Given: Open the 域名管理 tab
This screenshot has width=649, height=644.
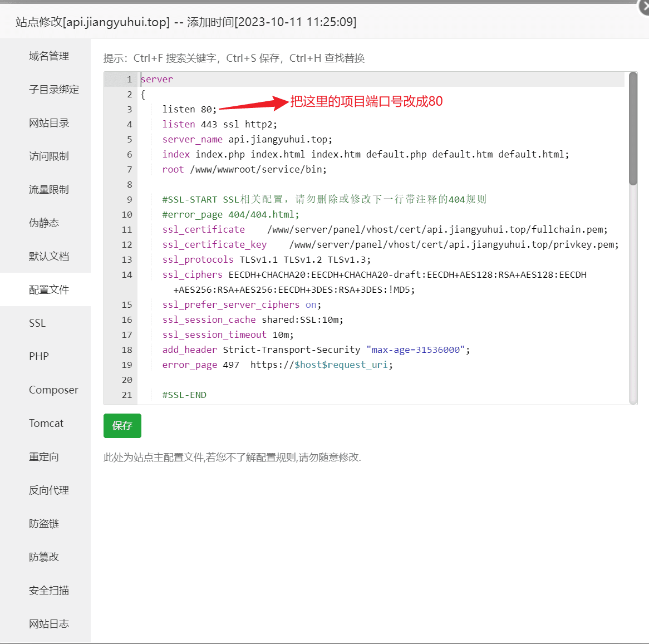Looking at the screenshot, I should (x=49, y=56).
